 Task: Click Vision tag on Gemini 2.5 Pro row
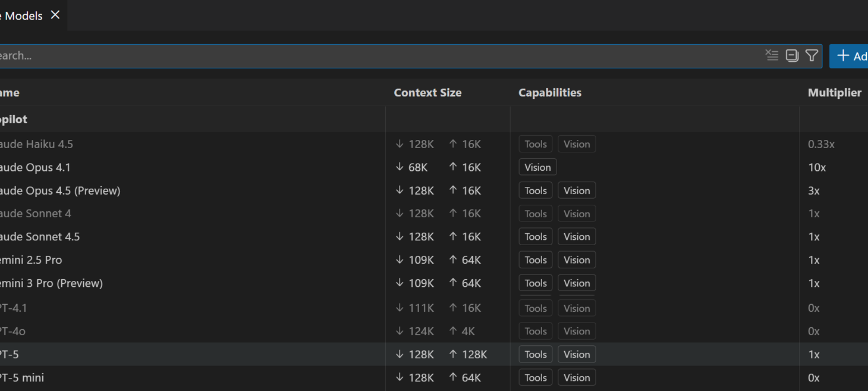(577, 260)
